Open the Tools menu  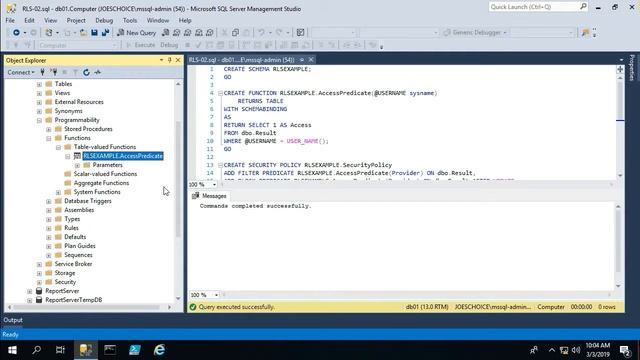coord(130,20)
